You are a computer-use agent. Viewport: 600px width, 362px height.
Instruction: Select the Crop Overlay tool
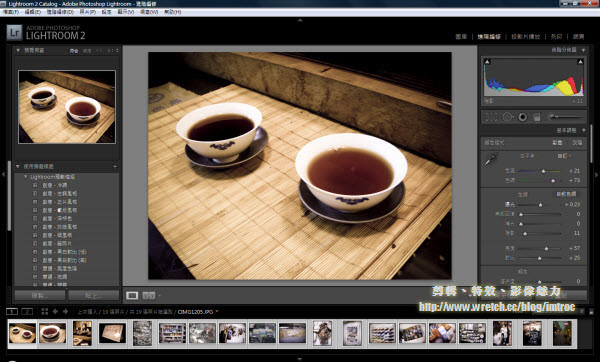[x=491, y=117]
